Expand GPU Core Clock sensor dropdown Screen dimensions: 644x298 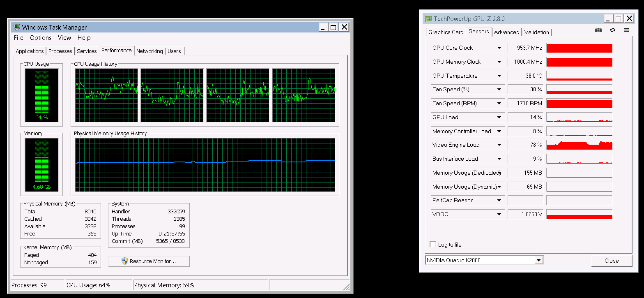coord(499,48)
